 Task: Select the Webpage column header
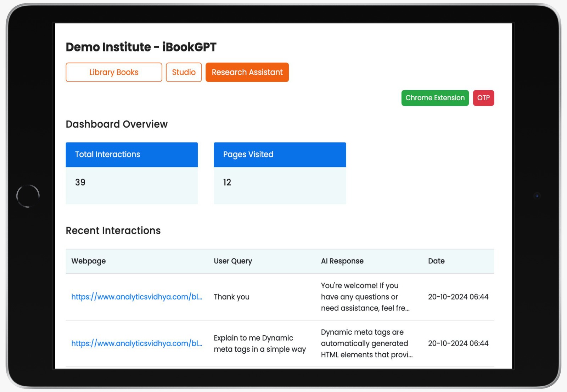(x=88, y=261)
